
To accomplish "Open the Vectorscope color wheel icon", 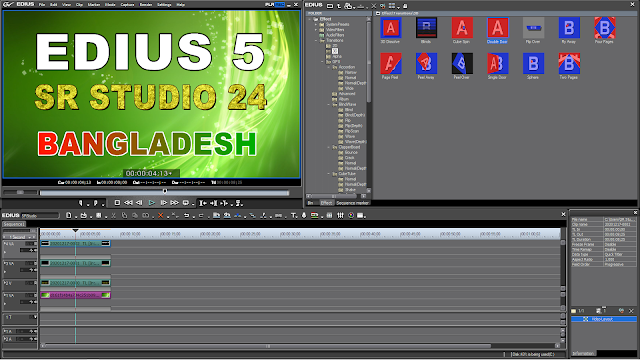I will click(351, 215).
